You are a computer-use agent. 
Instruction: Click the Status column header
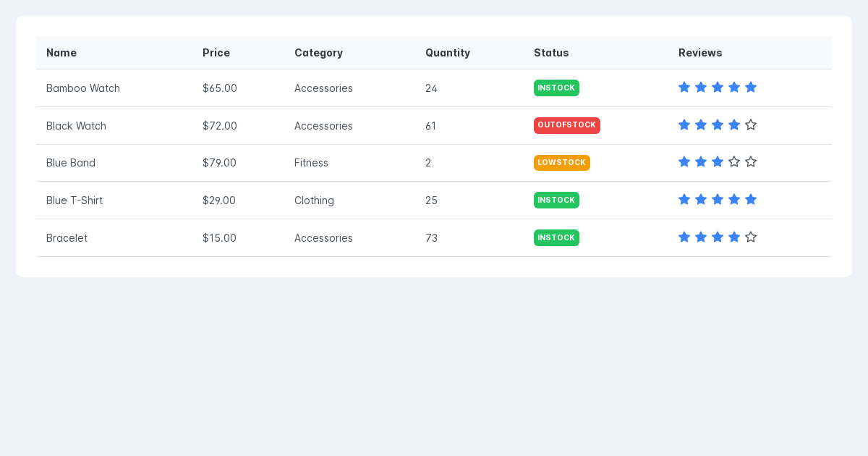(x=596, y=53)
